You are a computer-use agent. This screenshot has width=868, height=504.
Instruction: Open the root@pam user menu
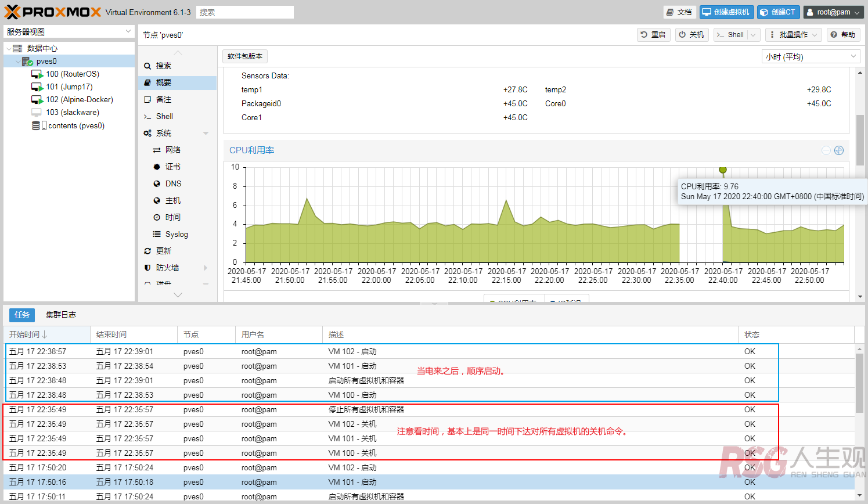[834, 12]
